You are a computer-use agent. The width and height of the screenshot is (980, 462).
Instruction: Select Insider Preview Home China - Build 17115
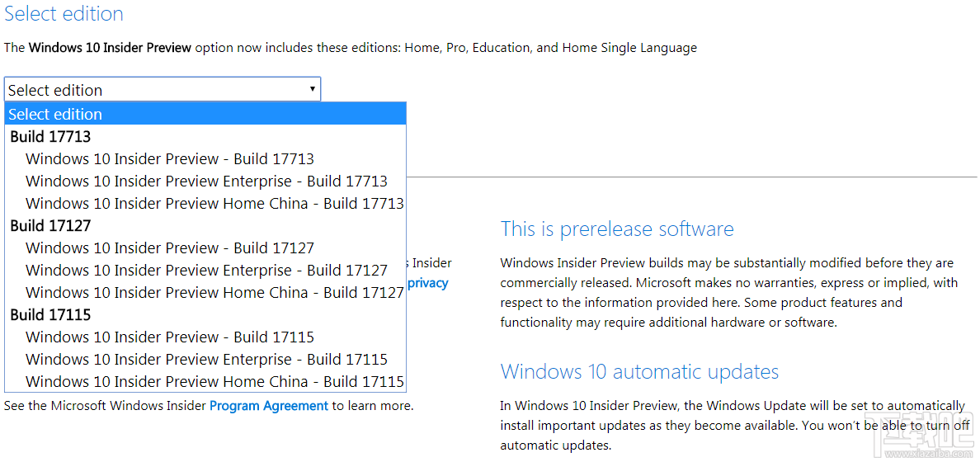tap(205, 381)
